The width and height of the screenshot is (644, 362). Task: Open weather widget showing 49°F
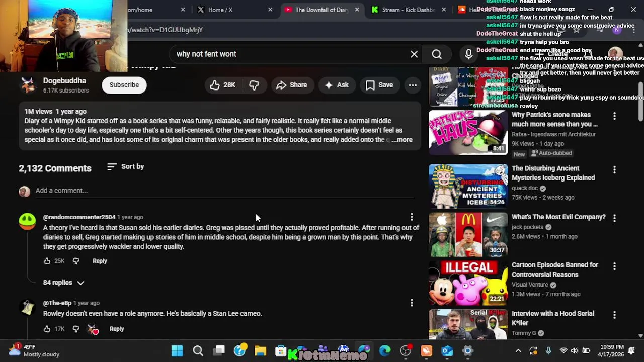[x=34, y=350]
